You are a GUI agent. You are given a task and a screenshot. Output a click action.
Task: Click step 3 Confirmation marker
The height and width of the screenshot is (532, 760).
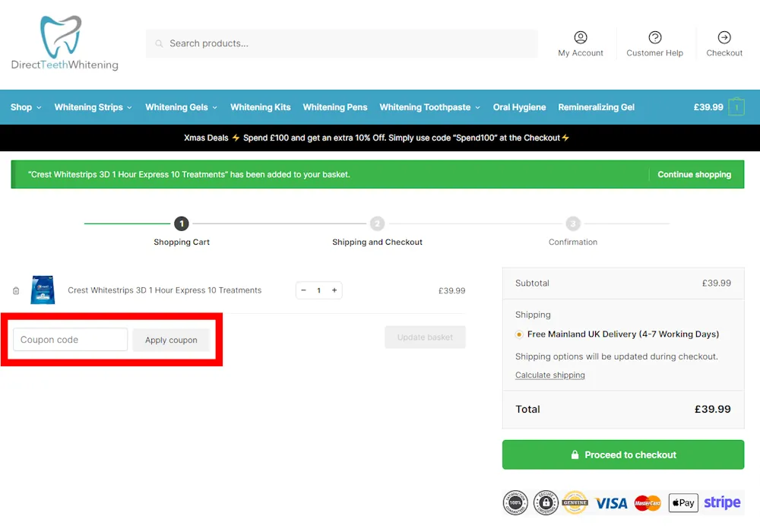click(x=573, y=223)
